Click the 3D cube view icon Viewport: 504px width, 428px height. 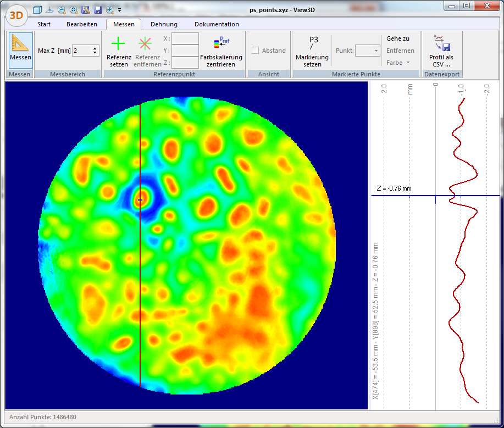point(37,10)
